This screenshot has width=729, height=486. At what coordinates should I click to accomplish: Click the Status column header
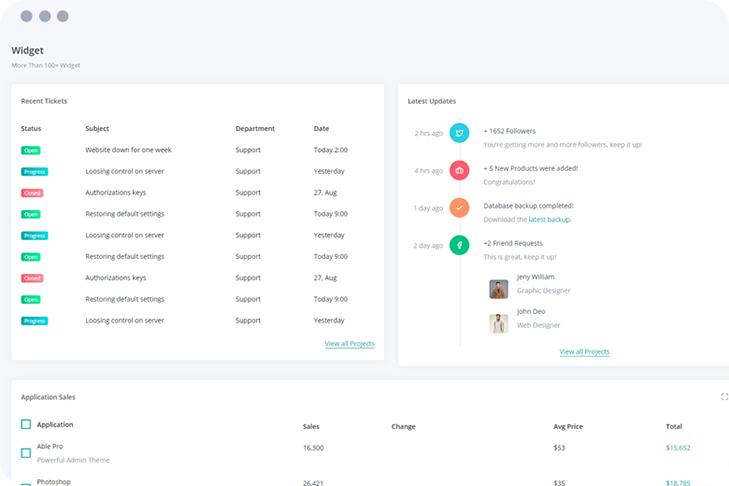click(31, 129)
